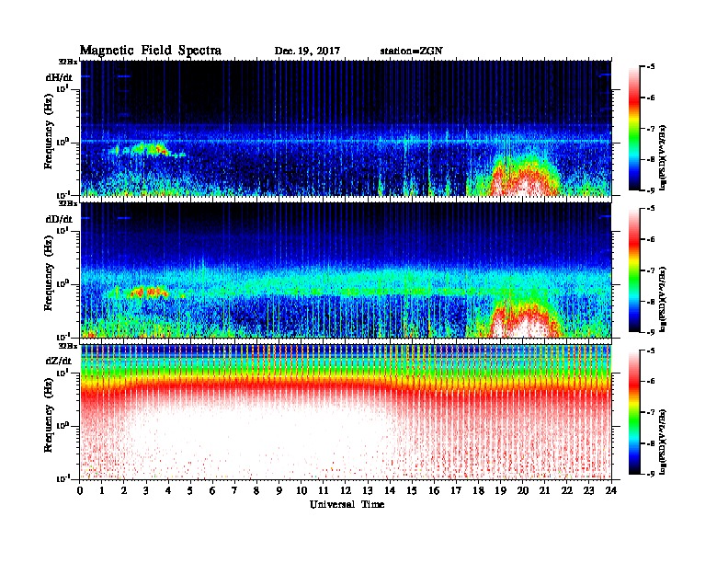The image size is (728, 563).
Task: Click hour tick label 0 on the time axis
Action: (x=80, y=491)
